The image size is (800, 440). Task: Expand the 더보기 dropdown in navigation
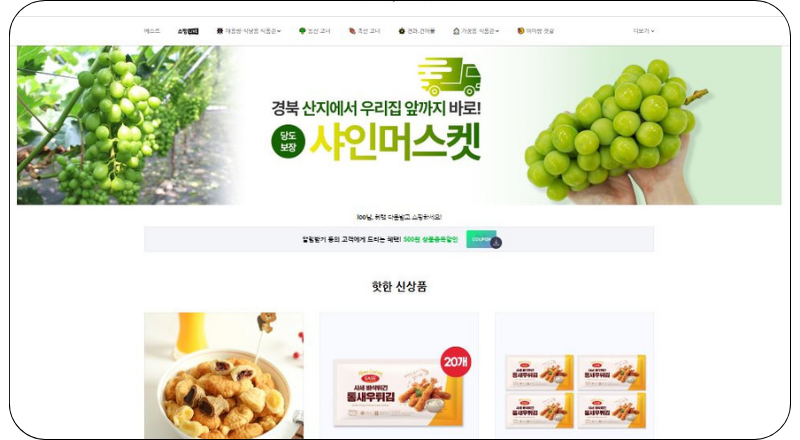(x=643, y=31)
